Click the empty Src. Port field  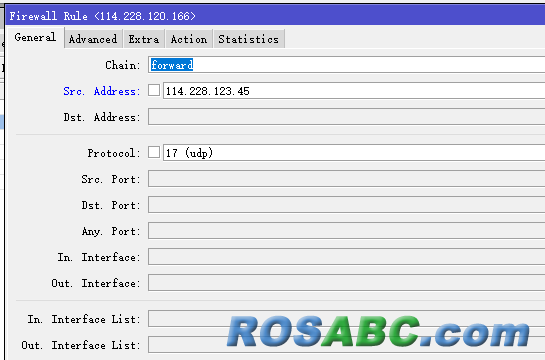(347, 179)
